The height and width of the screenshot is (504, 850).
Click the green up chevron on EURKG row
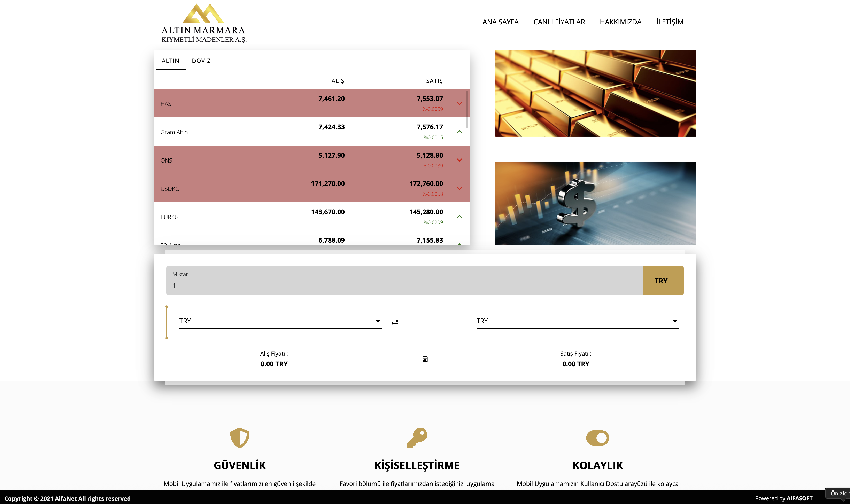[459, 217]
